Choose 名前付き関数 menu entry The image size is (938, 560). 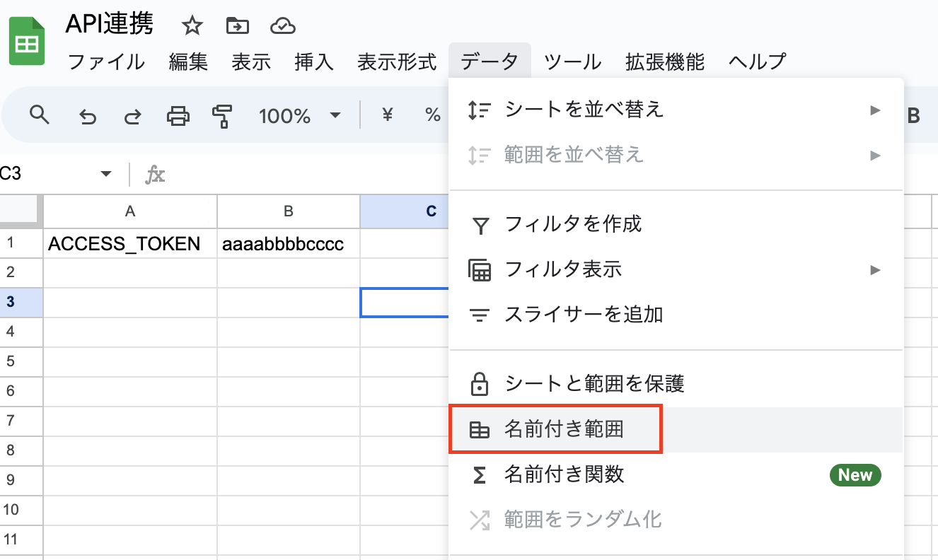click(676, 474)
